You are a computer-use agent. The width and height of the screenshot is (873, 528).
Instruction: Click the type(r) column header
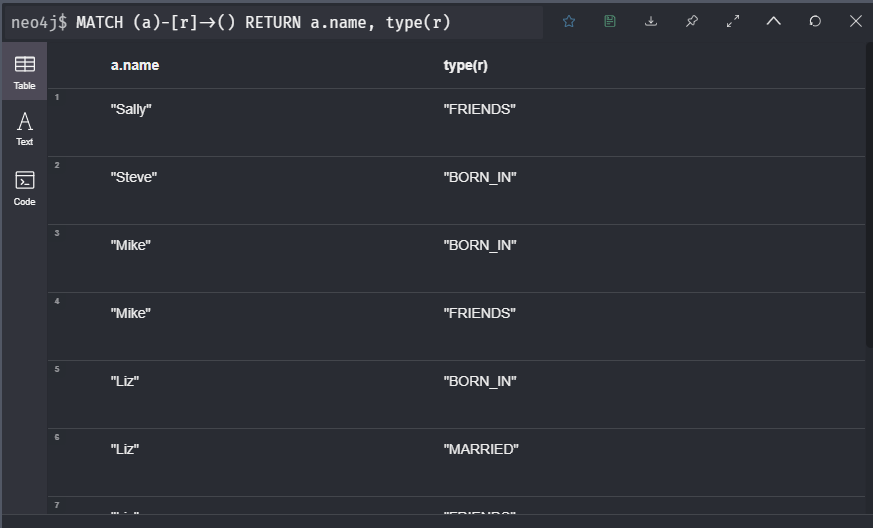tap(466, 66)
